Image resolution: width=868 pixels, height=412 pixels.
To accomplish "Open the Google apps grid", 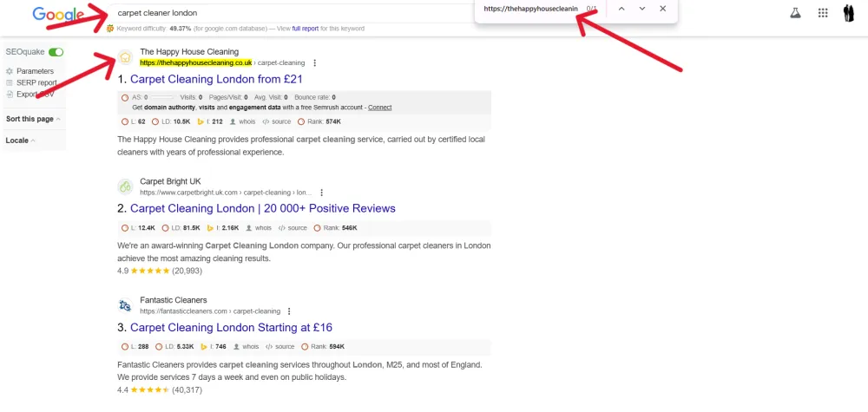I will click(x=823, y=13).
